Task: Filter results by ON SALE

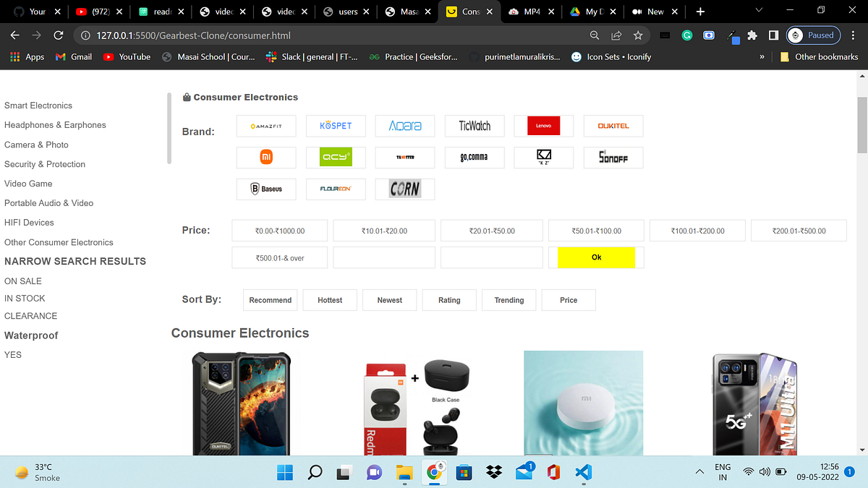Action: pos(23,281)
